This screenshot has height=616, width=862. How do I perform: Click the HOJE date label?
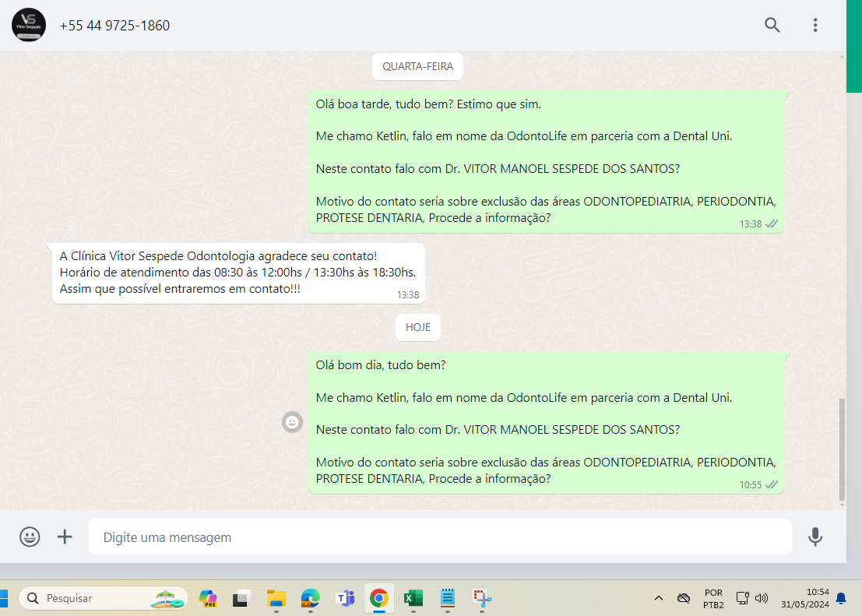click(418, 327)
